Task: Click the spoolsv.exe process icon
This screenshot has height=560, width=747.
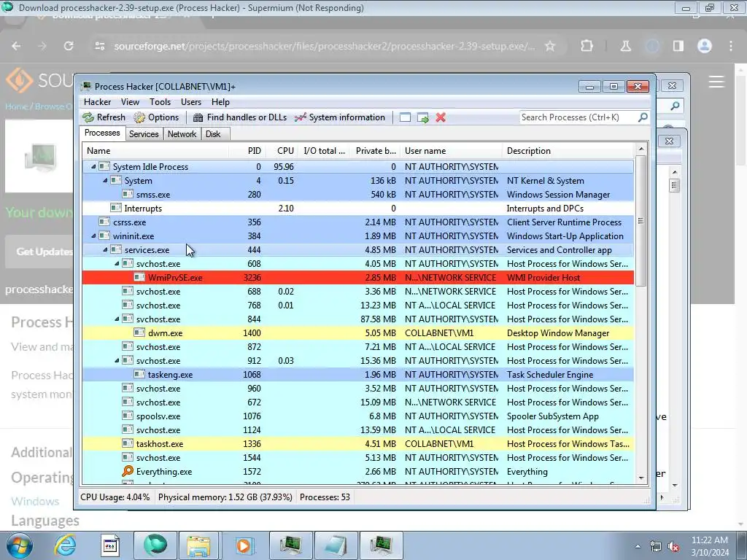Action: point(128,416)
